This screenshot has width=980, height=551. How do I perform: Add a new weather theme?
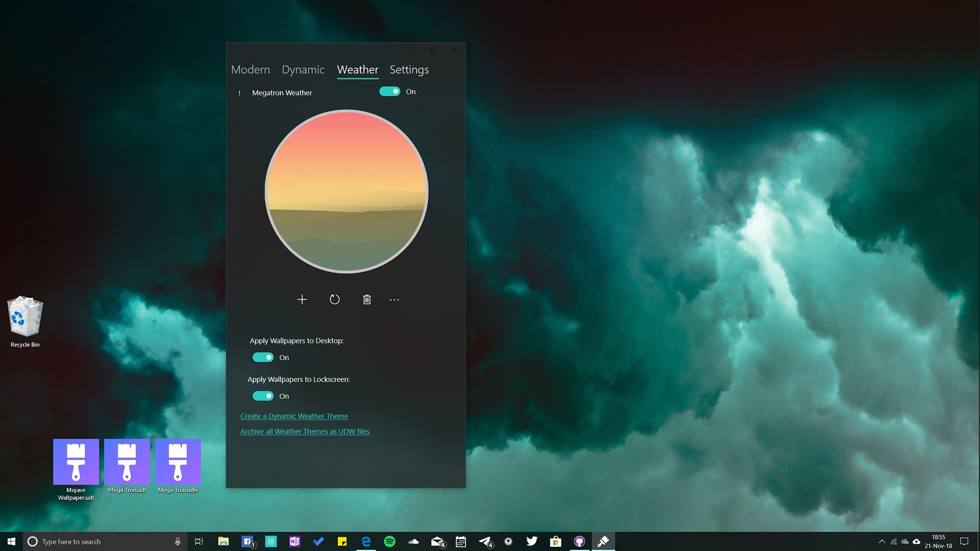302,299
